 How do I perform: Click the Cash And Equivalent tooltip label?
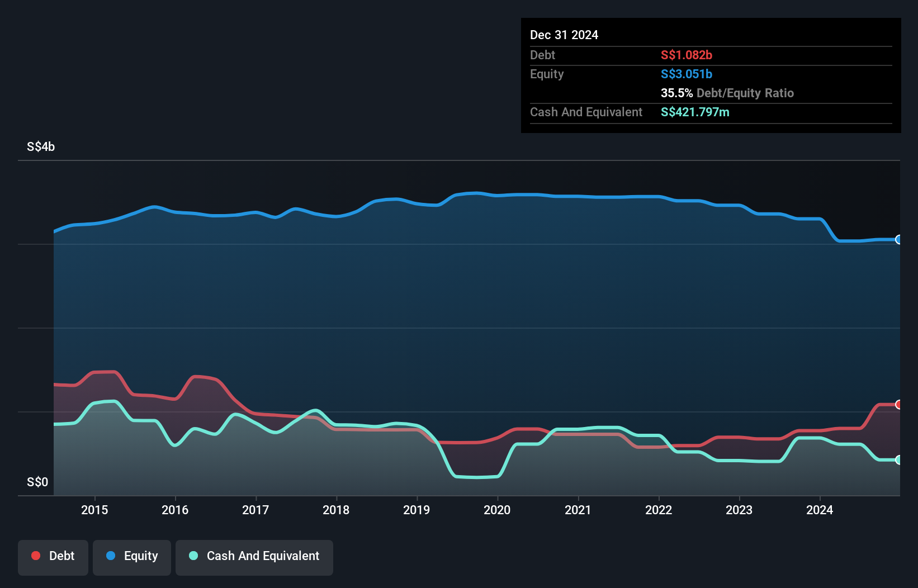pyautogui.click(x=586, y=112)
